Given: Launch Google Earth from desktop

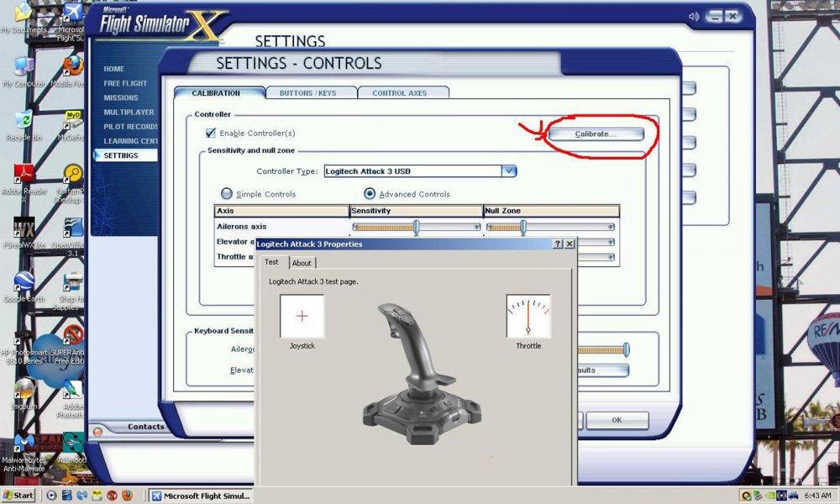Looking at the screenshot, I should (24, 287).
